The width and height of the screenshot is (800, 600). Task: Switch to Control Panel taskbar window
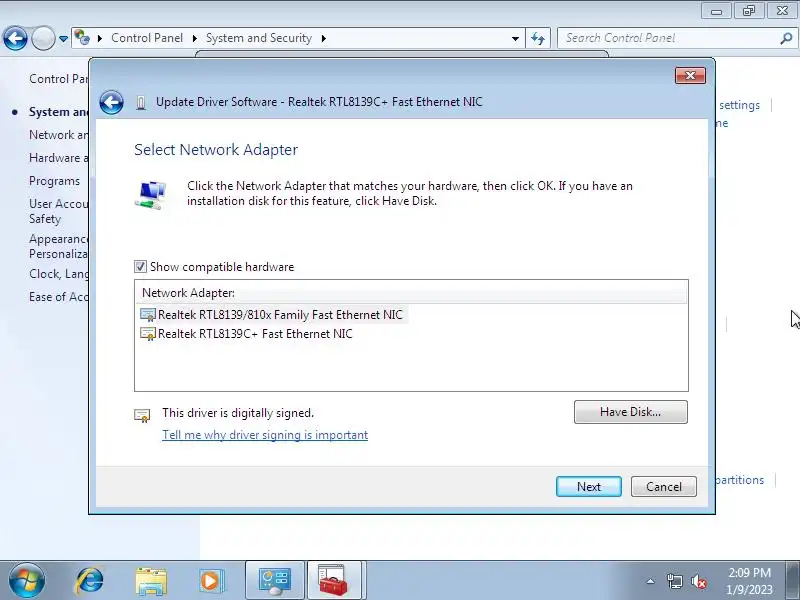(275, 581)
